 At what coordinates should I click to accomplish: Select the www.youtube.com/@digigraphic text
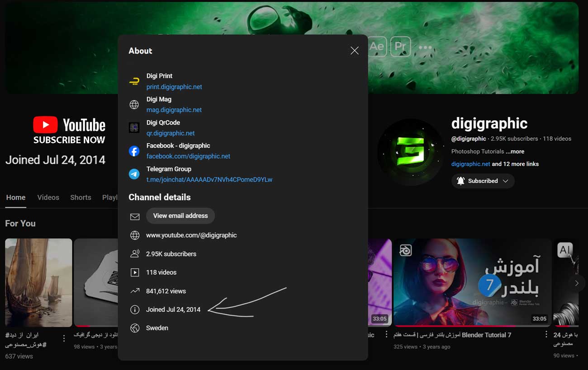[x=191, y=235]
